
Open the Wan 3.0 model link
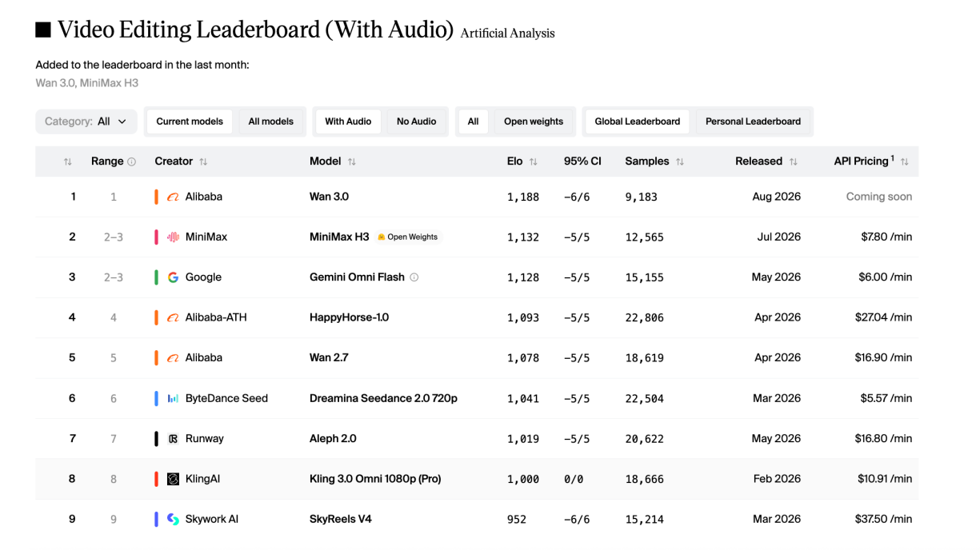click(329, 197)
